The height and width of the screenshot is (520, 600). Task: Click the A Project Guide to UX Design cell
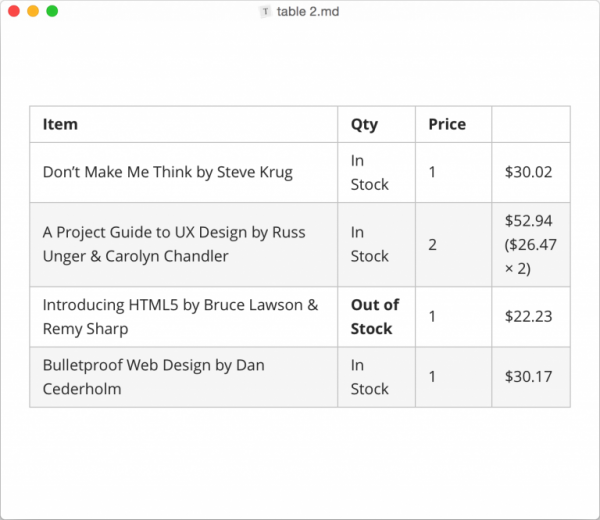(184, 245)
